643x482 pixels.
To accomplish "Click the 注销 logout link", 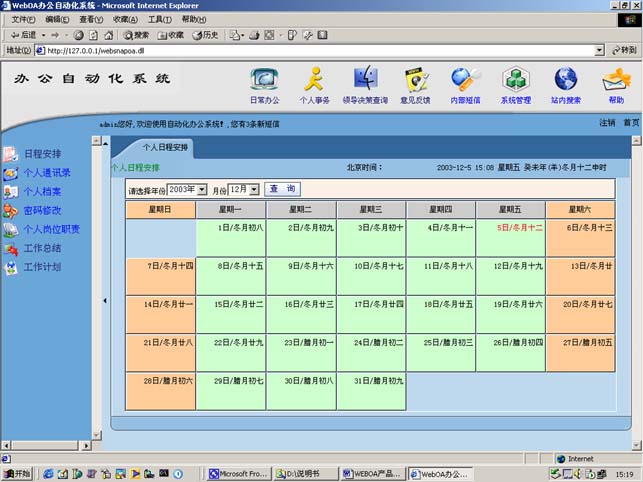I will [607, 123].
